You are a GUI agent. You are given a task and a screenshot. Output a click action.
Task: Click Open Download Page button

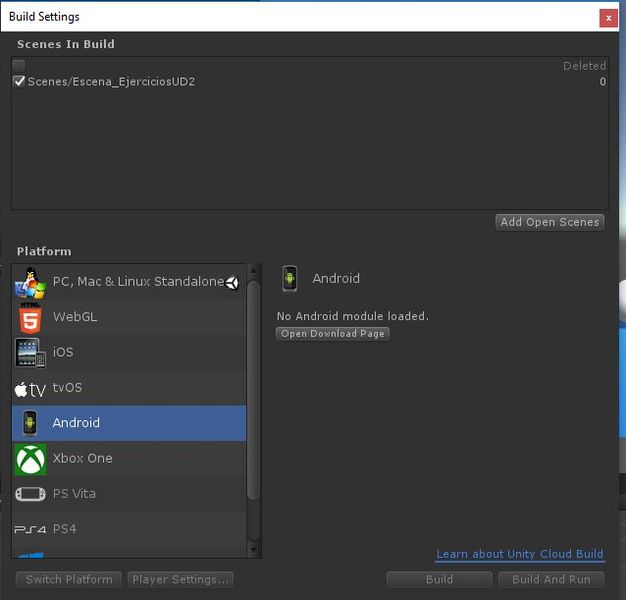(x=333, y=334)
